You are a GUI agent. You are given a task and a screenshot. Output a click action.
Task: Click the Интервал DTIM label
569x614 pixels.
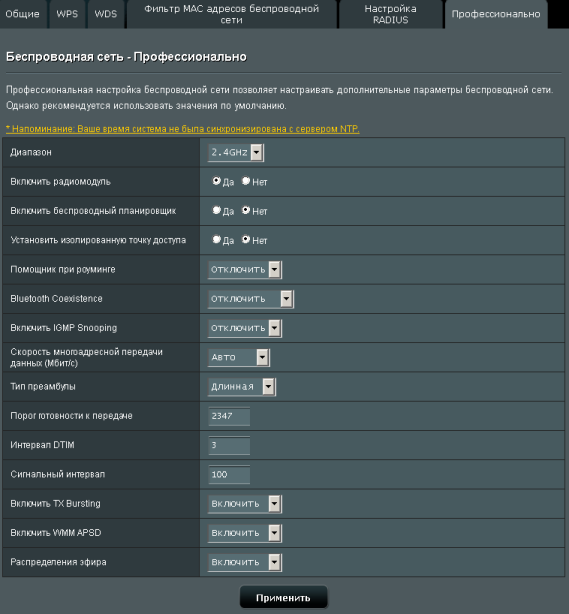(42, 445)
